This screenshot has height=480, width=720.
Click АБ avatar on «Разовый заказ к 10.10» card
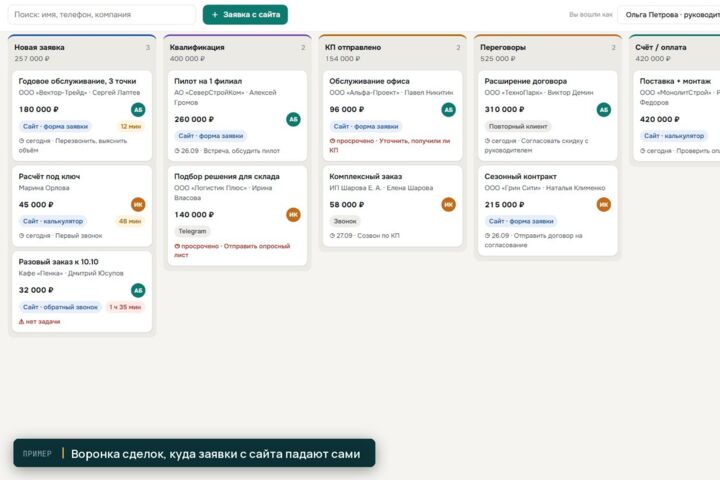coord(138,290)
